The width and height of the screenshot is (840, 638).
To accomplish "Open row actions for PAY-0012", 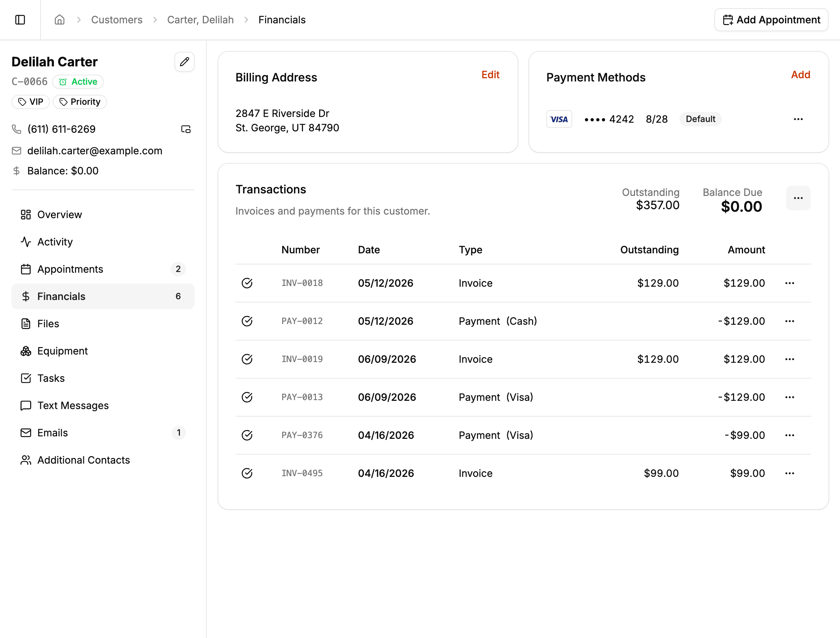I will coord(789,321).
